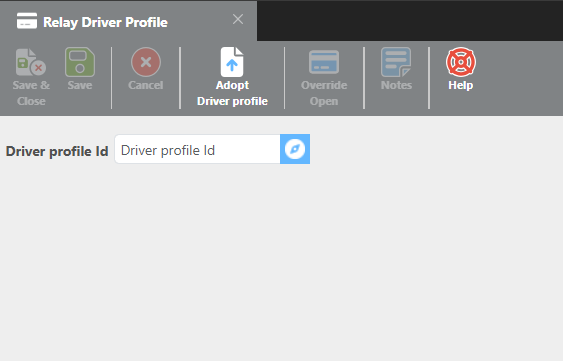This screenshot has width=563, height=361.
Task: Click the compass lookup button beside Driver profile Id
Action: pyautogui.click(x=295, y=149)
